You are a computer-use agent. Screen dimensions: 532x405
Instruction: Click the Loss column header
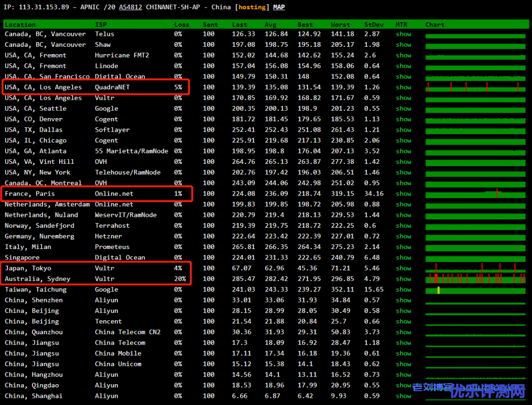coord(182,24)
